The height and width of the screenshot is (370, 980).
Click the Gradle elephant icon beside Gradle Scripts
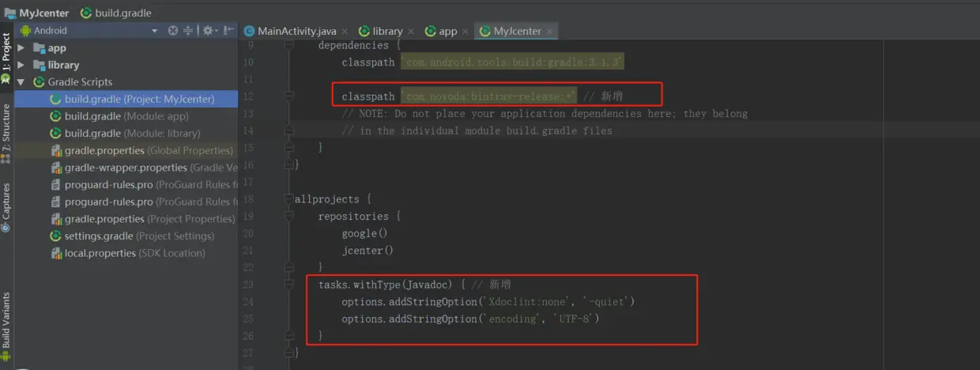coord(39,82)
